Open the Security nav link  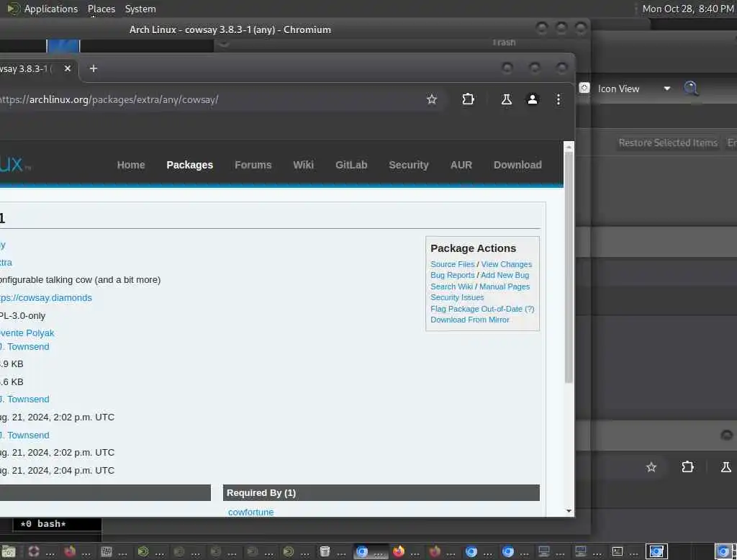point(409,165)
